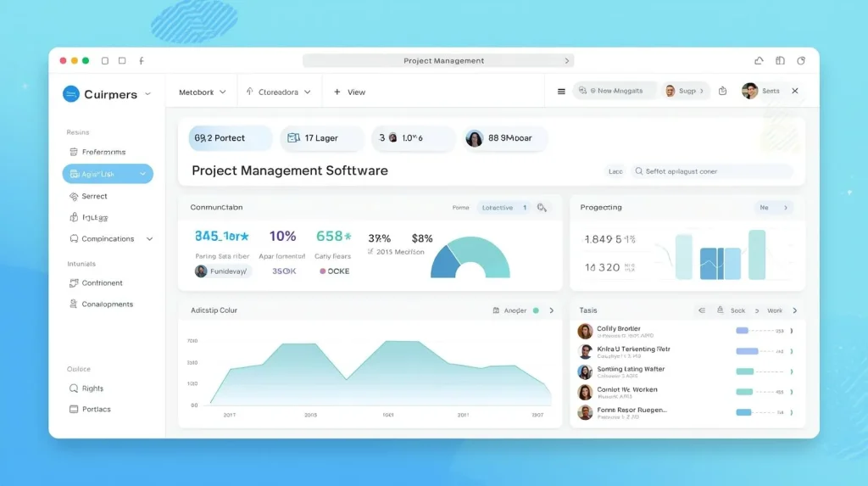Click the Funidevay user chip
This screenshot has width=868, height=486.
222,271
